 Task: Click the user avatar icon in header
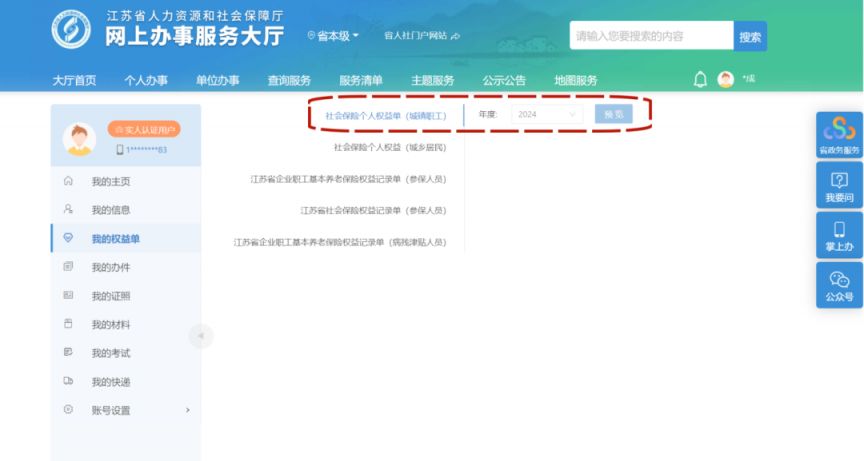coord(726,80)
